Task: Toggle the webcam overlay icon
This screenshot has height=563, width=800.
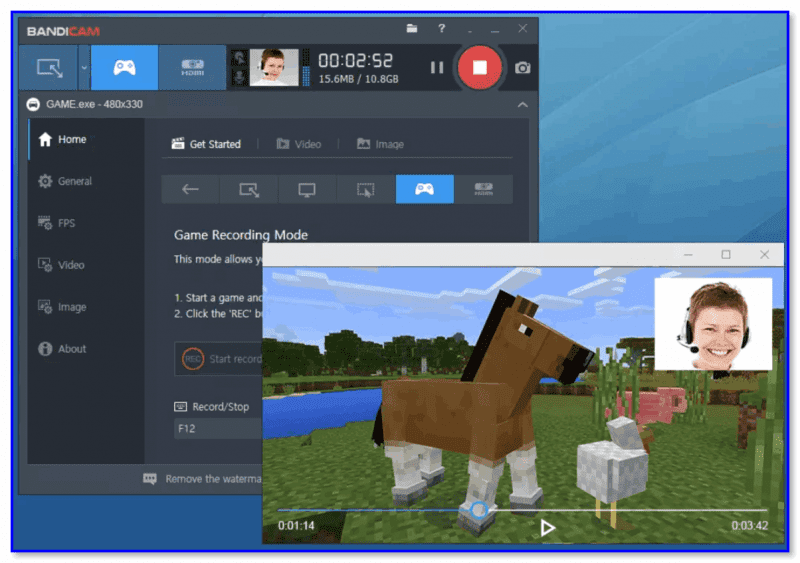Action: click(239, 58)
